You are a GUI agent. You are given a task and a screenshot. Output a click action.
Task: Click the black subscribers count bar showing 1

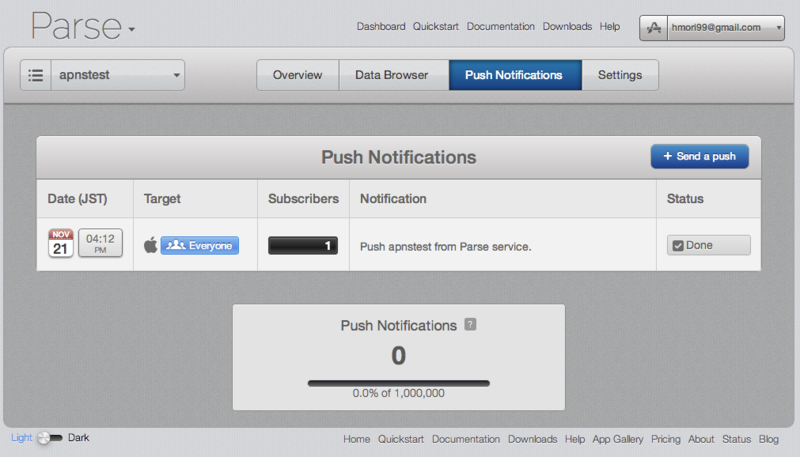tap(303, 246)
